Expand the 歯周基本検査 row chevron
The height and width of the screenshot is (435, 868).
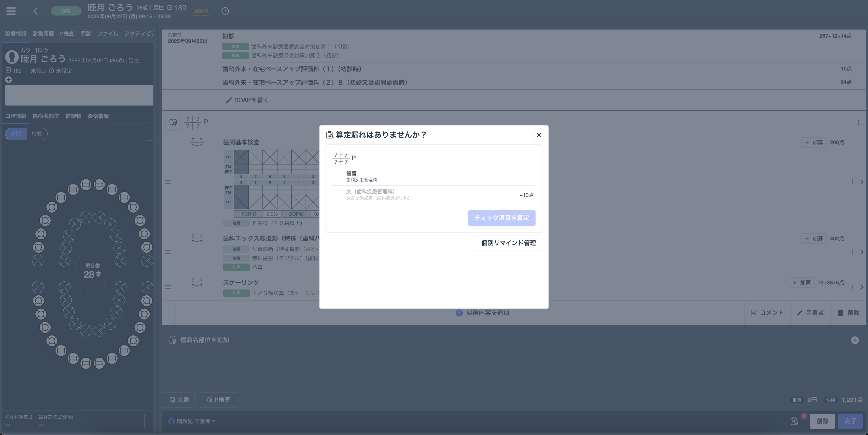[862, 182]
